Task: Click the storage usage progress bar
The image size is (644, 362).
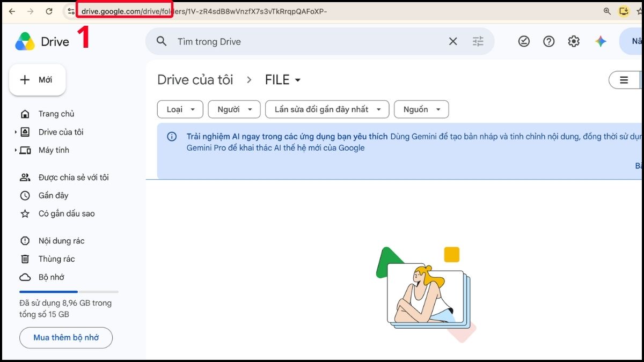Action: click(x=69, y=292)
